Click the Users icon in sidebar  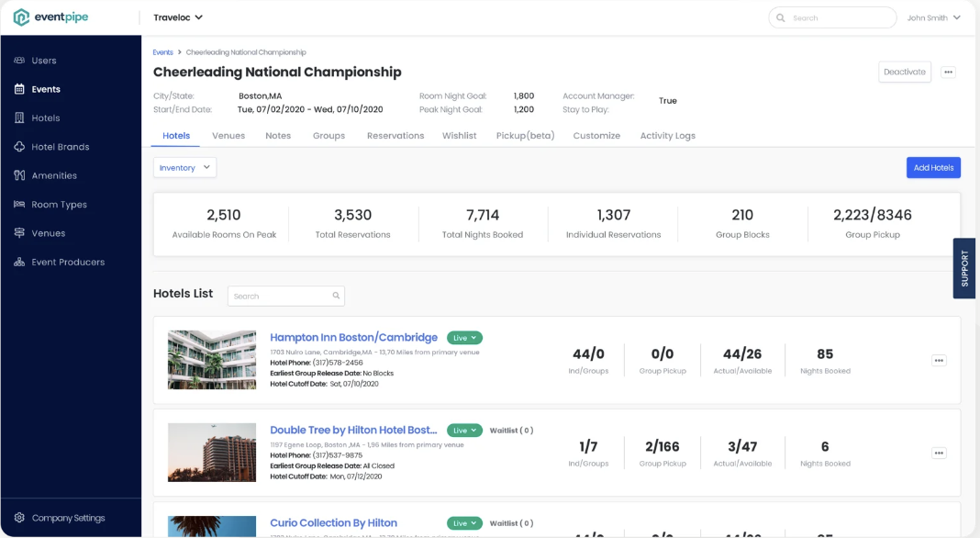pyautogui.click(x=19, y=61)
